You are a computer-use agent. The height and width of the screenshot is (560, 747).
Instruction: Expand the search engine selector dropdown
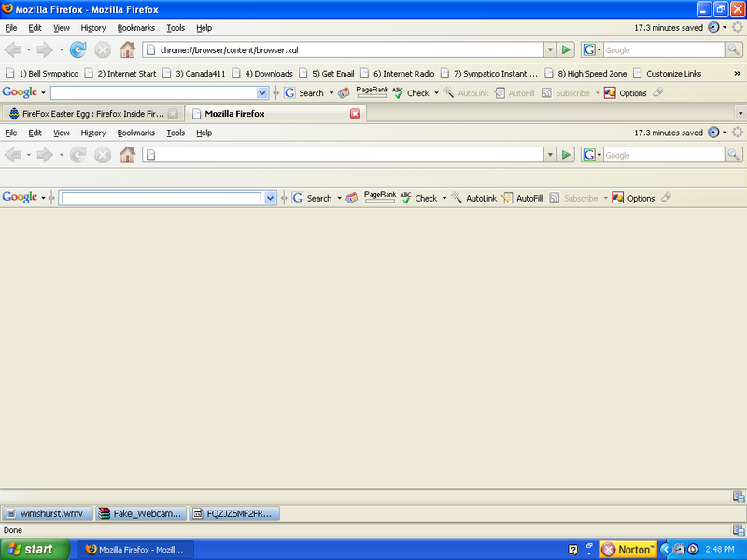[x=593, y=49]
